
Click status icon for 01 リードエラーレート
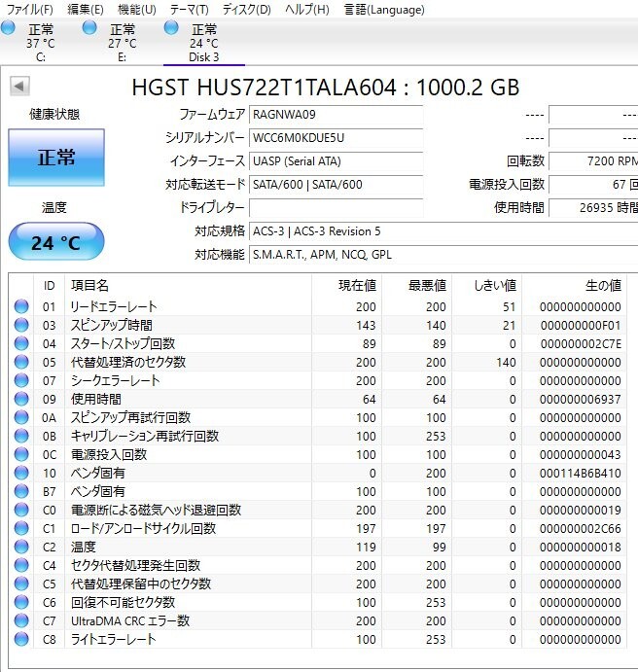pyautogui.click(x=21, y=306)
